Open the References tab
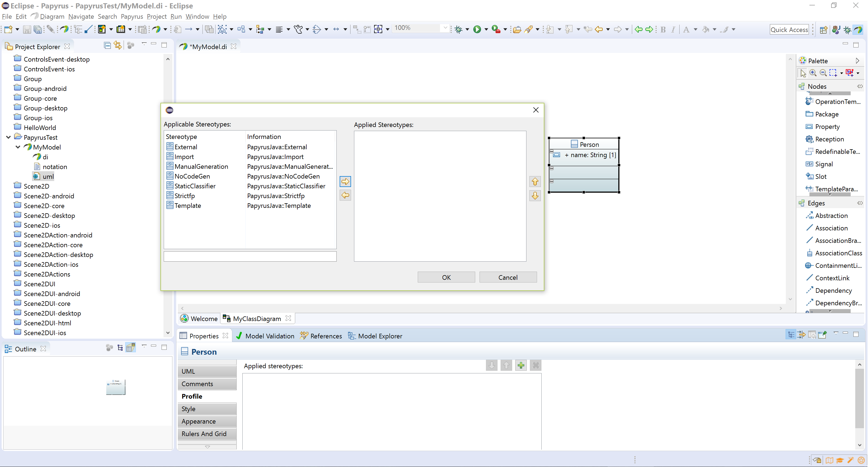The width and height of the screenshot is (868, 467). [x=321, y=336]
